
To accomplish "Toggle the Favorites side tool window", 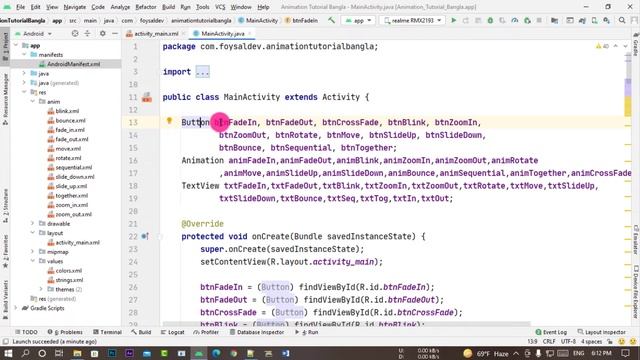I will click(5, 251).
